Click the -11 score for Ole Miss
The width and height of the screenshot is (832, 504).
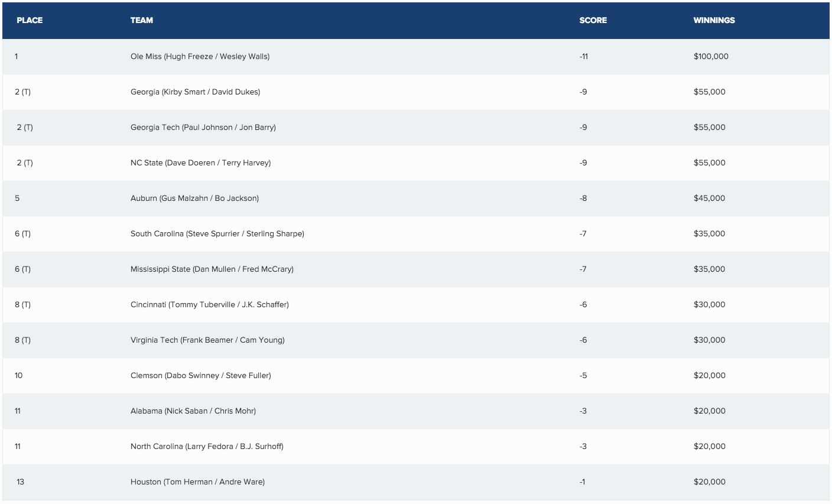[x=584, y=57]
